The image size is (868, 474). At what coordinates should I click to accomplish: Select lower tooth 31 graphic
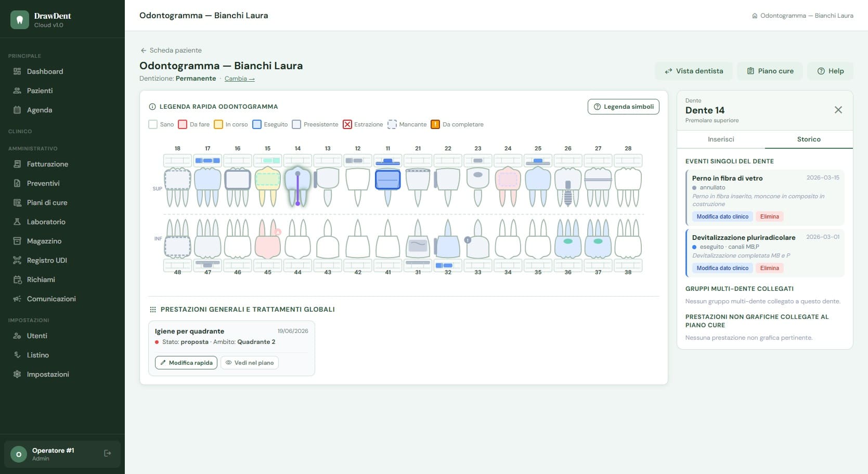click(418, 238)
